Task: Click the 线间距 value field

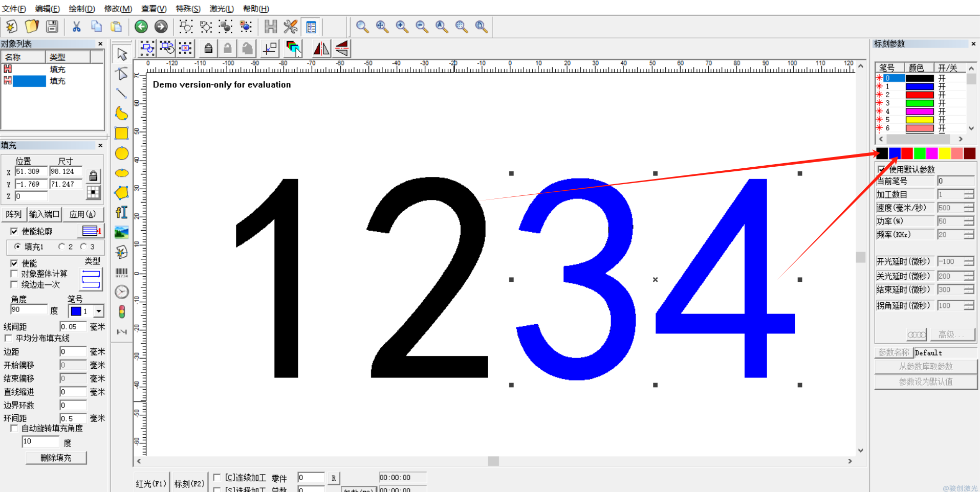Action: tap(73, 326)
